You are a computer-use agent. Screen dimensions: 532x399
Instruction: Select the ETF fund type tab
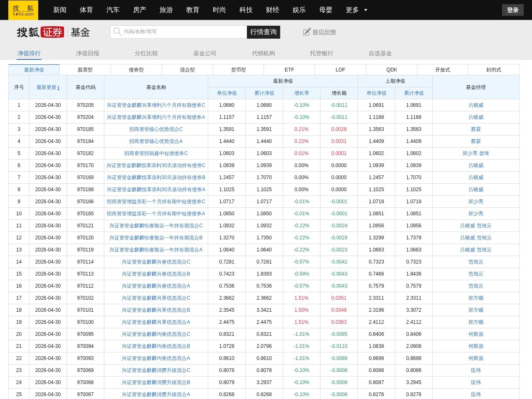289,70
